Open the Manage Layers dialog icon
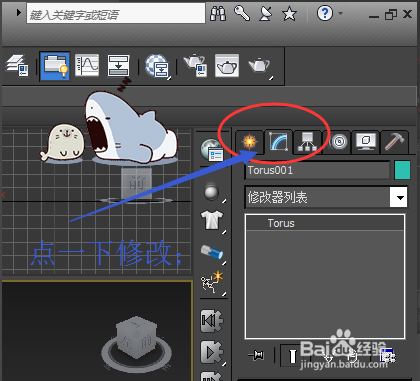 click(17, 66)
